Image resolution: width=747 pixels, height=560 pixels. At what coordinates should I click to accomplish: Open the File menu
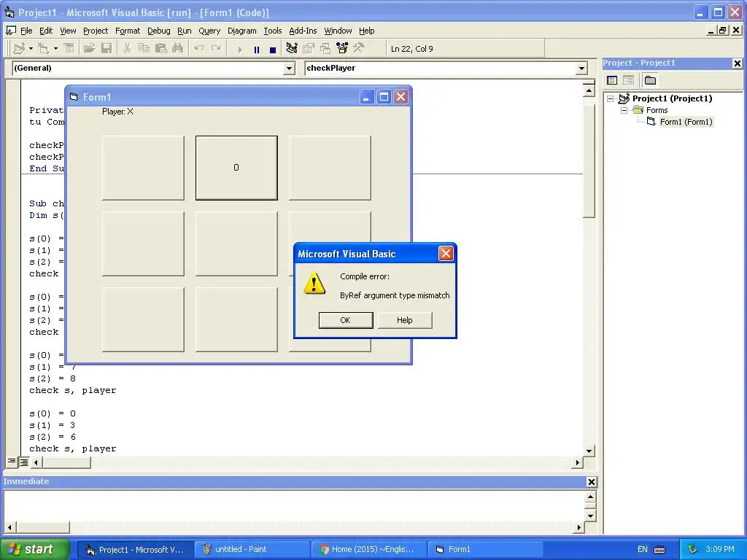tap(26, 31)
